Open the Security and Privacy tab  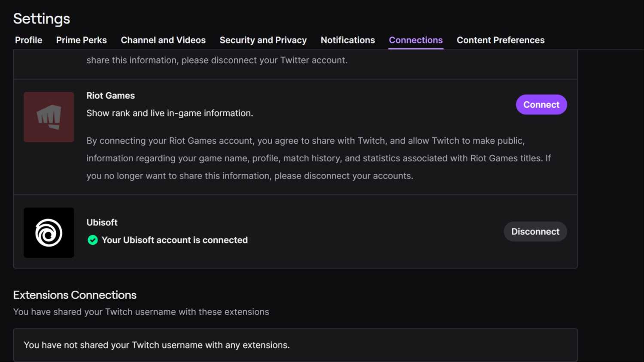pyautogui.click(x=263, y=40)
